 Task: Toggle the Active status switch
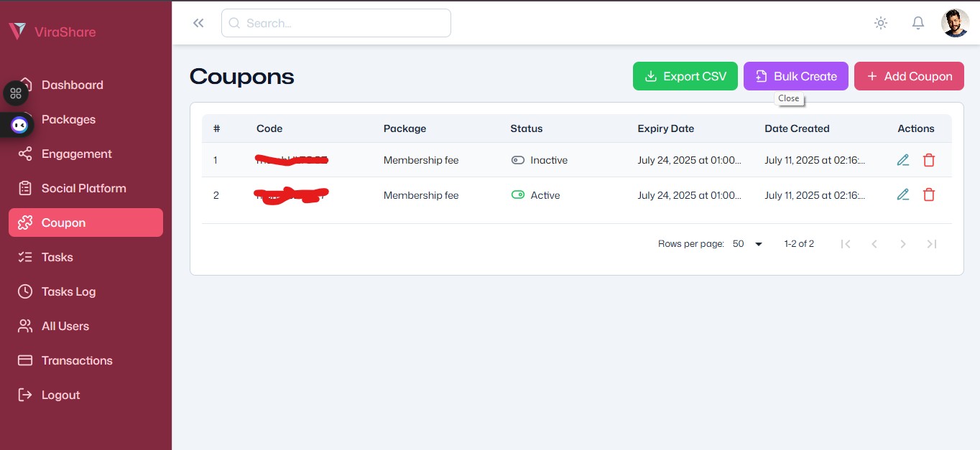pyautogui.click(x=518, y=194)
